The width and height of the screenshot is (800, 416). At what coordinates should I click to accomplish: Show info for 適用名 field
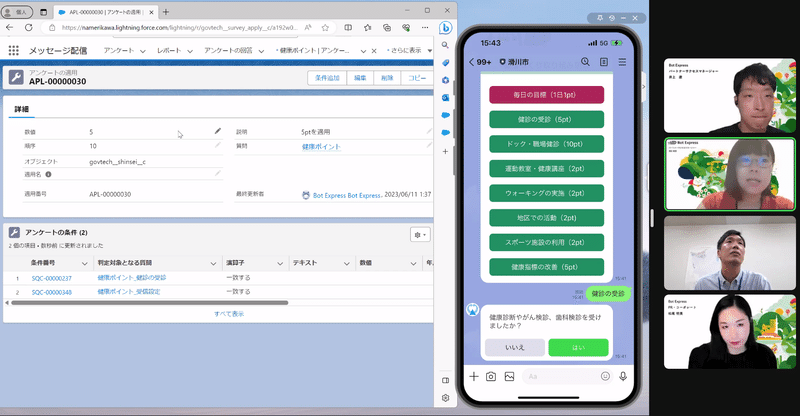[x=48, y=174]
